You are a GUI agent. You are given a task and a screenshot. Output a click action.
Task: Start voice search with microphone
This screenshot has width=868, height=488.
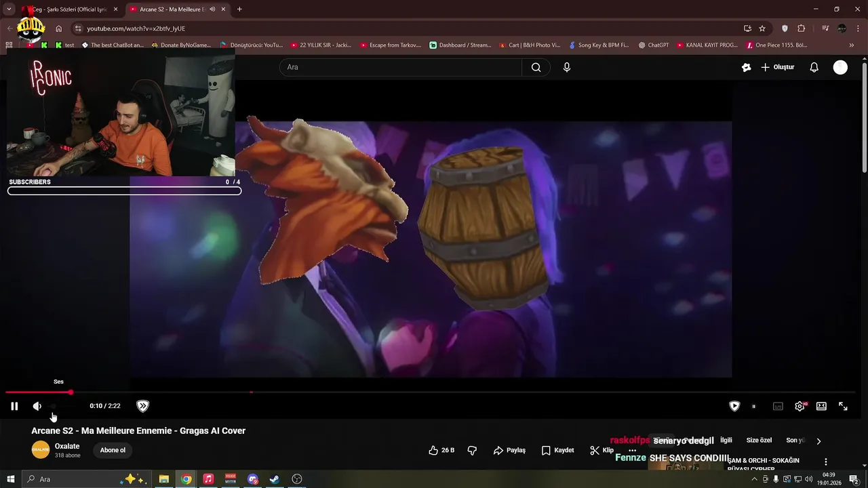pos(567,67)
